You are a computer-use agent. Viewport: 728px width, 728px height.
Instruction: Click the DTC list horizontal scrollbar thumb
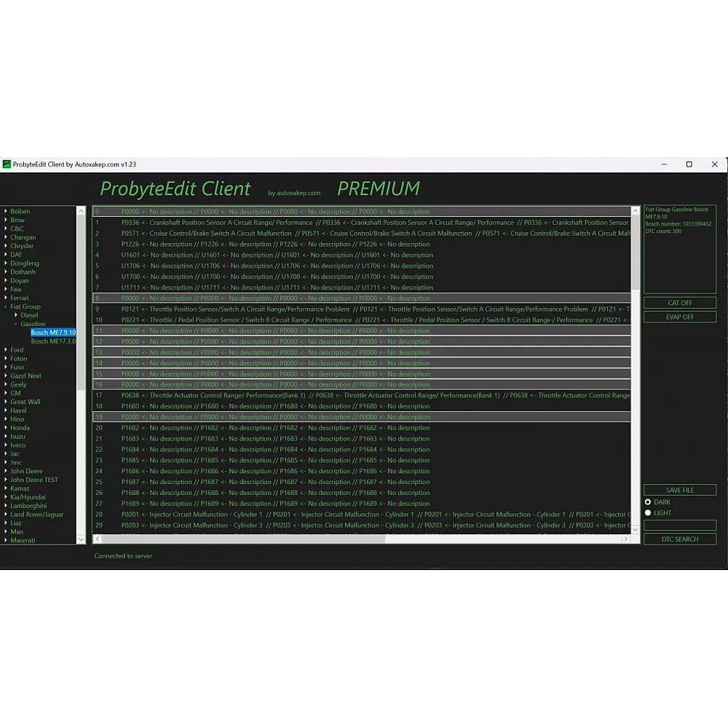coord(244,539)
